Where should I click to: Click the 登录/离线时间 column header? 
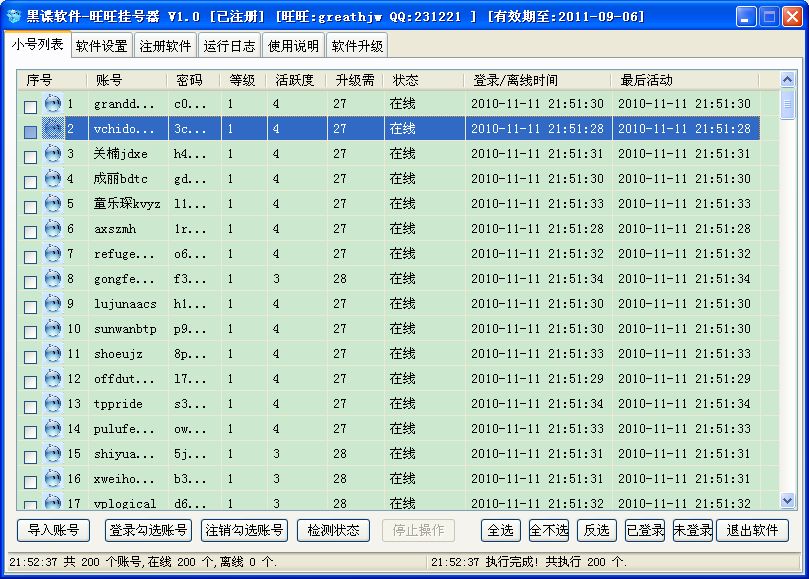click(538, 81)
